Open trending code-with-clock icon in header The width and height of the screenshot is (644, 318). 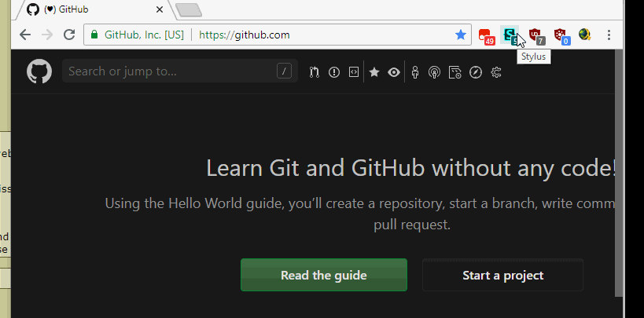click(454, 72)
